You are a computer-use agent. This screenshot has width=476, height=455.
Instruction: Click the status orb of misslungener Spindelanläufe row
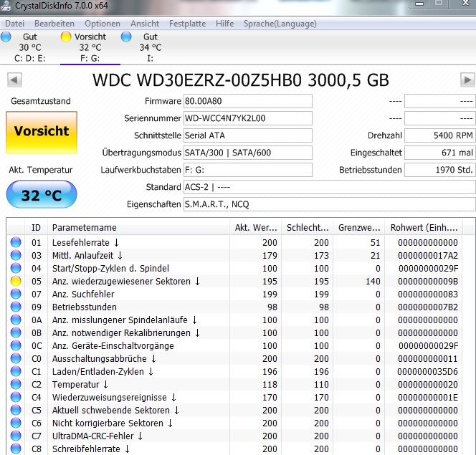pyautogui.click(x=16, y=320)
